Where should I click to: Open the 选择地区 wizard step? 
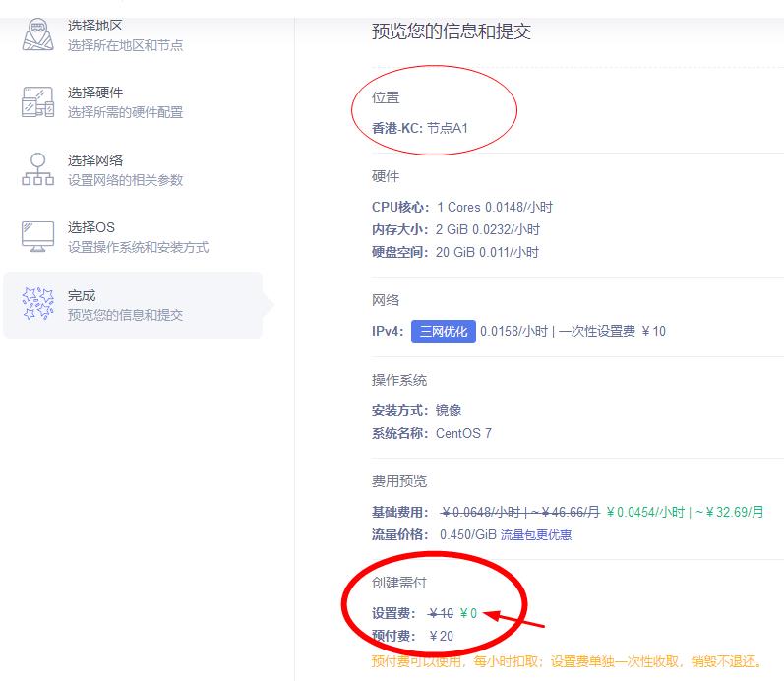point(125,35)
